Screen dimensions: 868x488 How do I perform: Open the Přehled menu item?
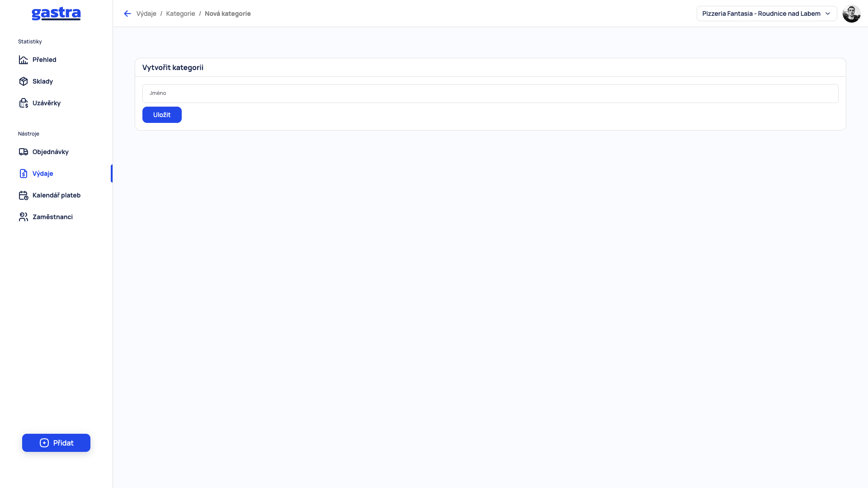tap(56, 60)
